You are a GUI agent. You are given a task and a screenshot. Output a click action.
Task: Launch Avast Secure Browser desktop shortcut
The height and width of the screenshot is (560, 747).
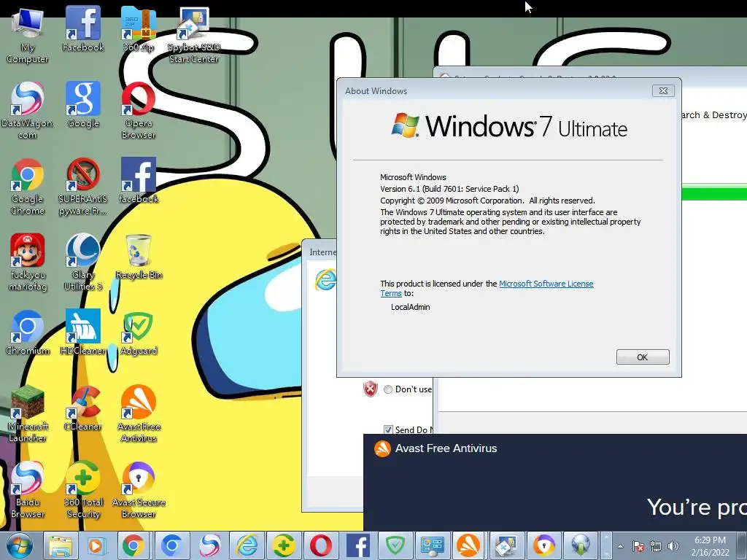tap(138, 490)
